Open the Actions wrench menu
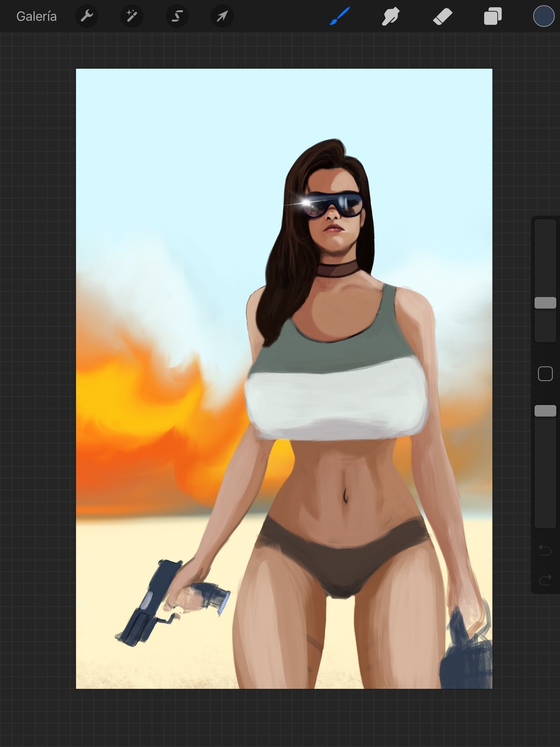 coord(87,16)
